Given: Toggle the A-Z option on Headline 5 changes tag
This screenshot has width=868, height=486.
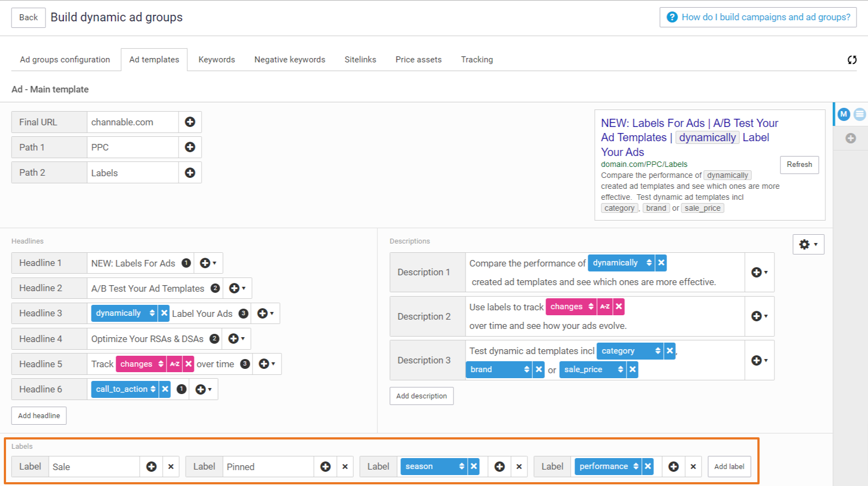Looking at the screenshot, I should pyautogui.click(x=175, y=364).
